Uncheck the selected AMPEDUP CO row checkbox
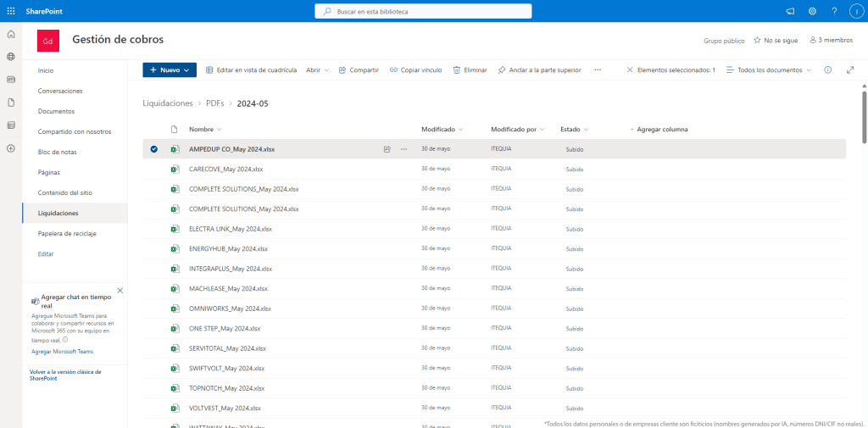 (x=154, y=149)
